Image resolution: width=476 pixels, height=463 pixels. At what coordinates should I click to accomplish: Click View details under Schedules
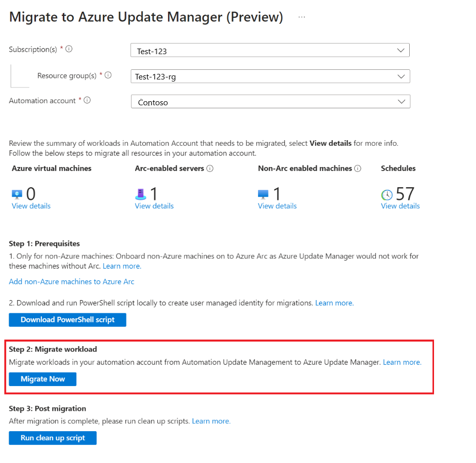coord(400,206)
